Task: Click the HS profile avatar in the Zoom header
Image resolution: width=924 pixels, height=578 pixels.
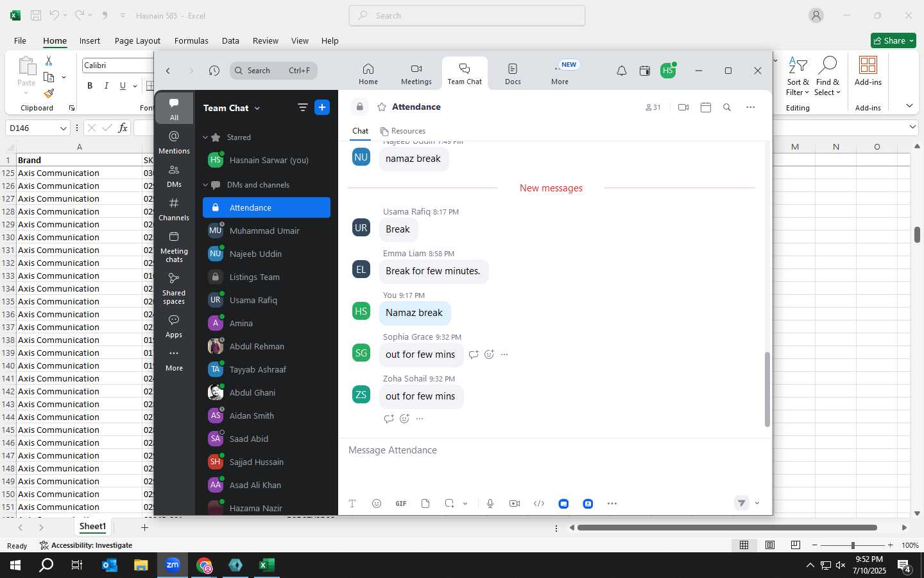Action: pyautogui.click(x=668, y=71)
